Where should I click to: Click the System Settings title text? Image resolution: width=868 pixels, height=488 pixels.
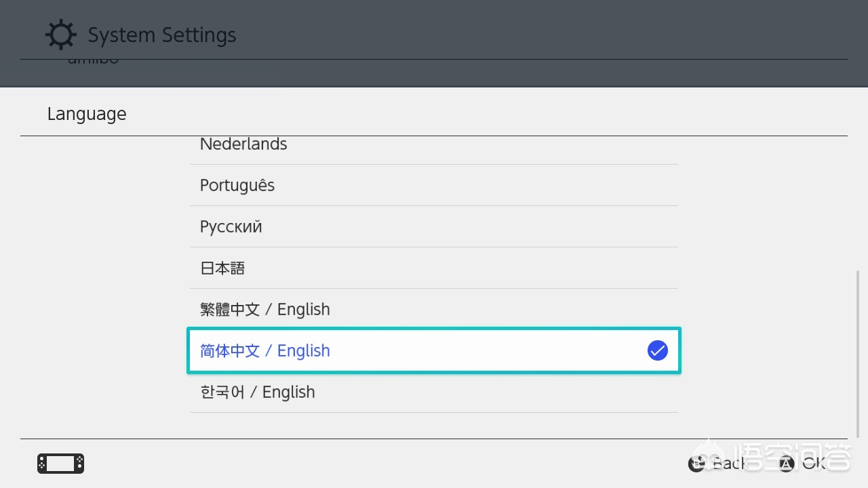pyautogui.click(x=162, y=35)
